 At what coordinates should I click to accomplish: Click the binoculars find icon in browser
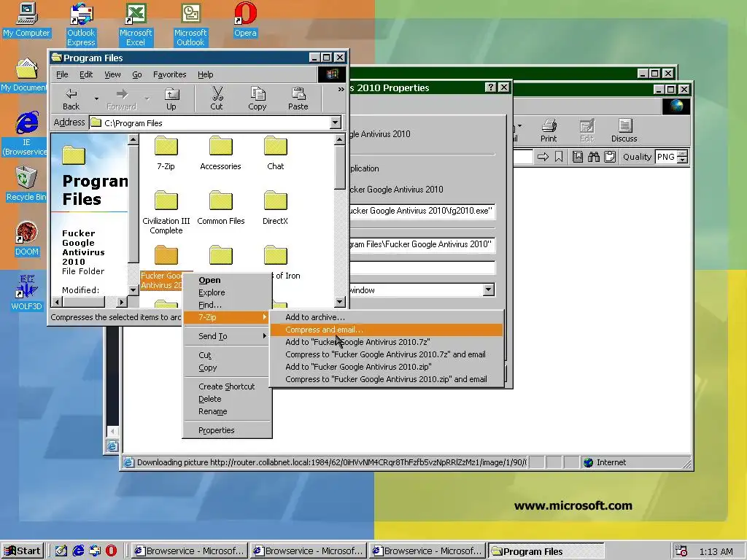(x=594, y=157)
